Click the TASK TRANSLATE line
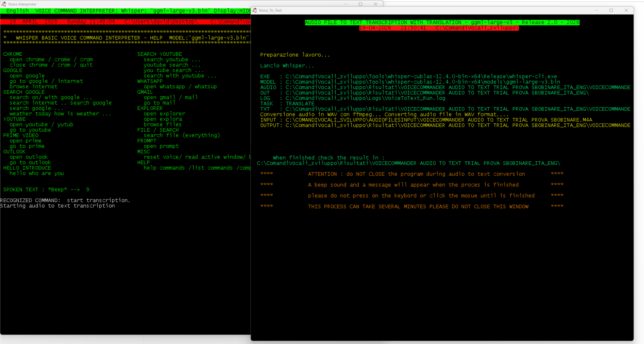This screenshot has height=344, width=644. 287,104
